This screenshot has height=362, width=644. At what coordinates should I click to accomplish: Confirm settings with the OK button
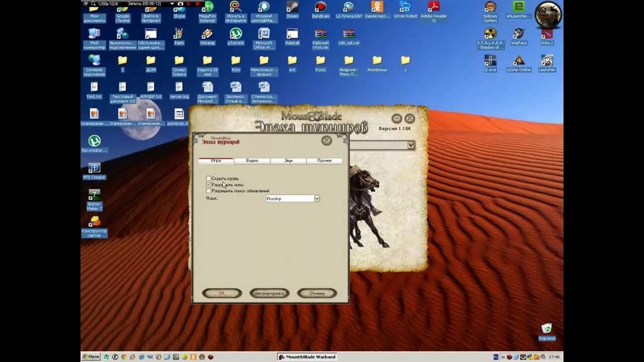(222, 293)
